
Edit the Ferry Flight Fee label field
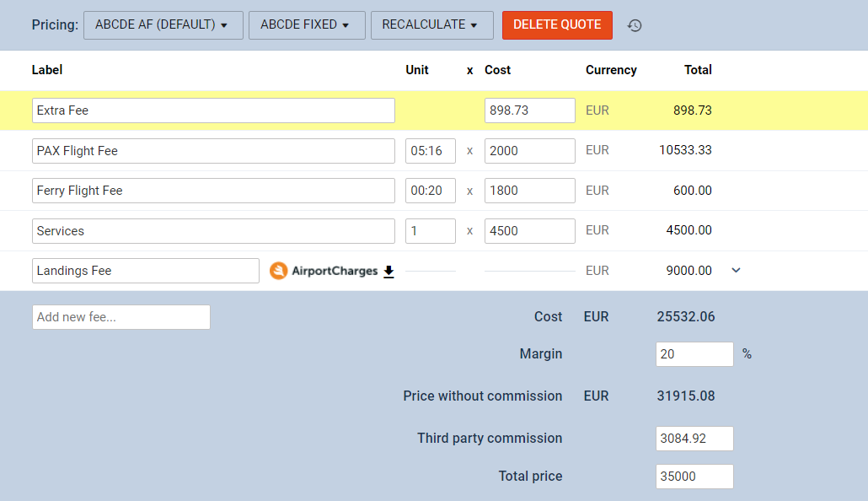click(213, 191)
